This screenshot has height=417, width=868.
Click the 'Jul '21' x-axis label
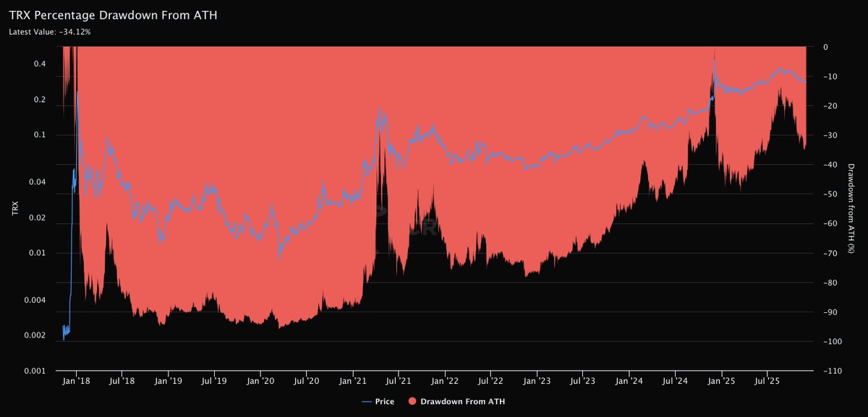pyautogui.click(x=399, y=379)
